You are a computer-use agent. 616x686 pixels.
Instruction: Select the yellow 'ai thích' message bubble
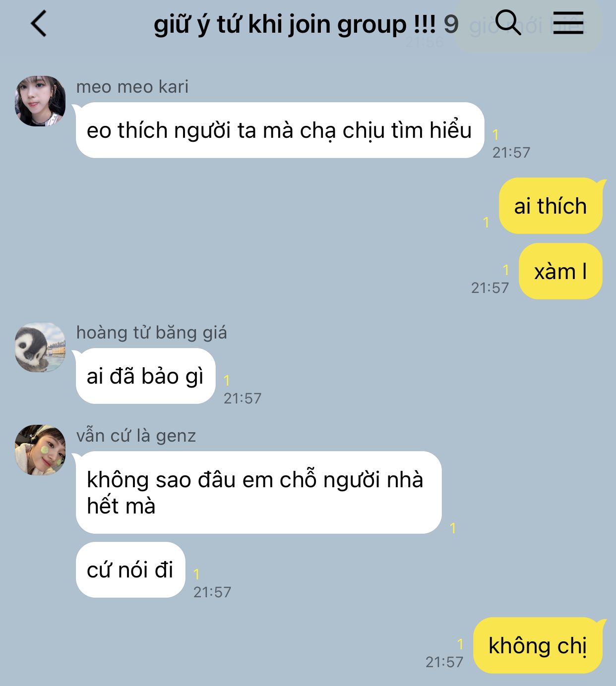[x=551, y=206]
